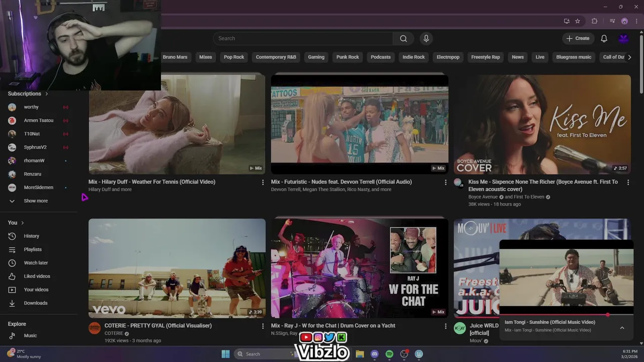Start voice search with the microphone icon
The image size is (644, 362).
point(426,38)
